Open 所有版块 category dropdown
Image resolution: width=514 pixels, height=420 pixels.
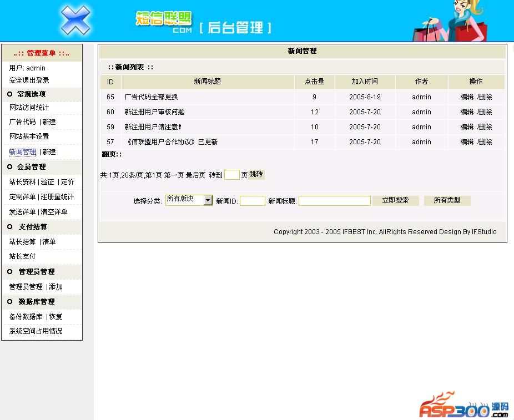[x=189, y=200]
